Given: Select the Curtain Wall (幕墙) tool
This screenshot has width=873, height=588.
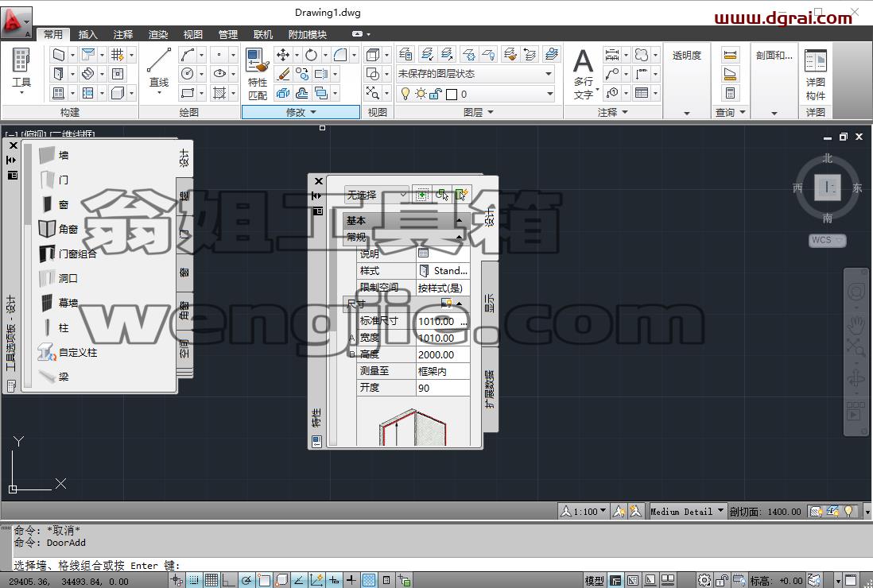Looking at the screenshot, I should (x=59, y=303).
